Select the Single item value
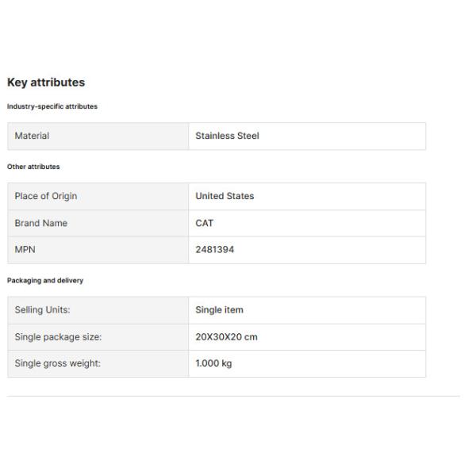The width and height of the screenshot is (476, 476). pyautogui.click(x=219, y=309)
